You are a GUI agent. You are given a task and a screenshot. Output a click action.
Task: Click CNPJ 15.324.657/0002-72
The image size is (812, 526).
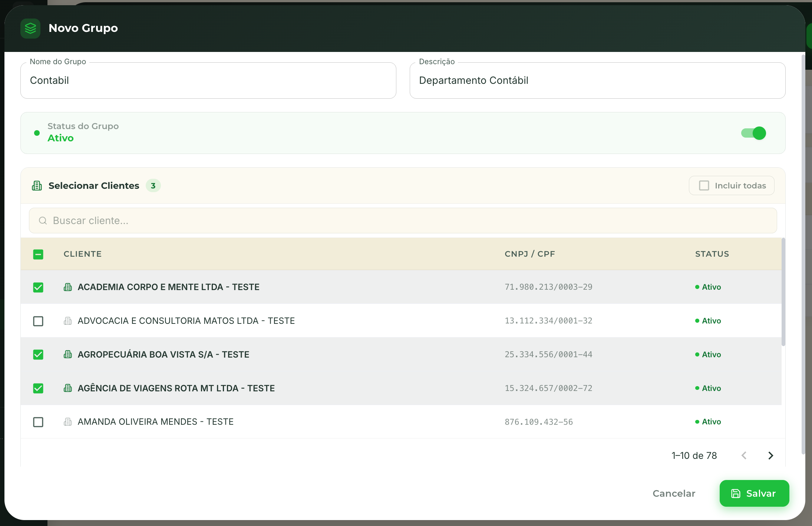pos(548,388)
